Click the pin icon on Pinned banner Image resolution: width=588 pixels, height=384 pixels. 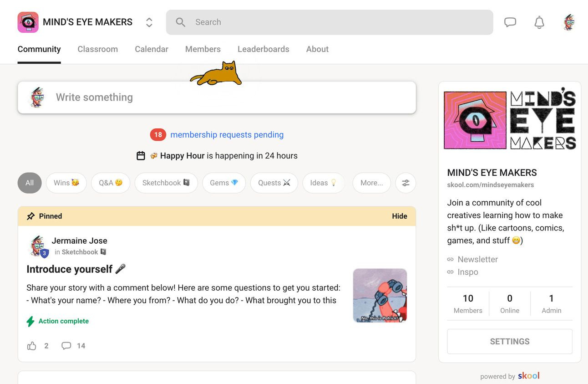click(x=30, y=216)
